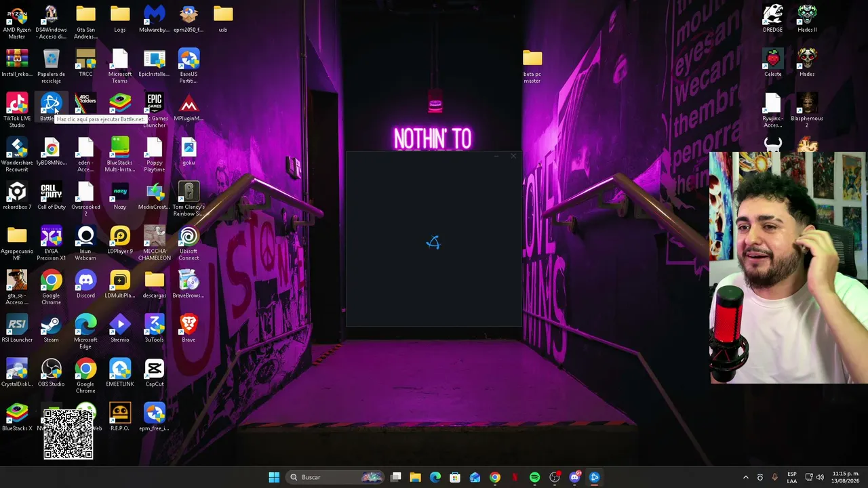
Task: Select the DREDGE game shortcut
Action: (772, 19)
